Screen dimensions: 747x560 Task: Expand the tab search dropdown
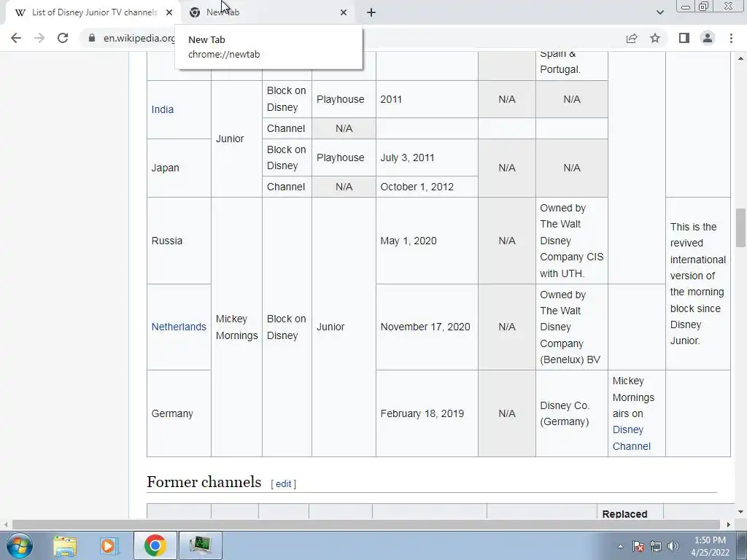659,12
